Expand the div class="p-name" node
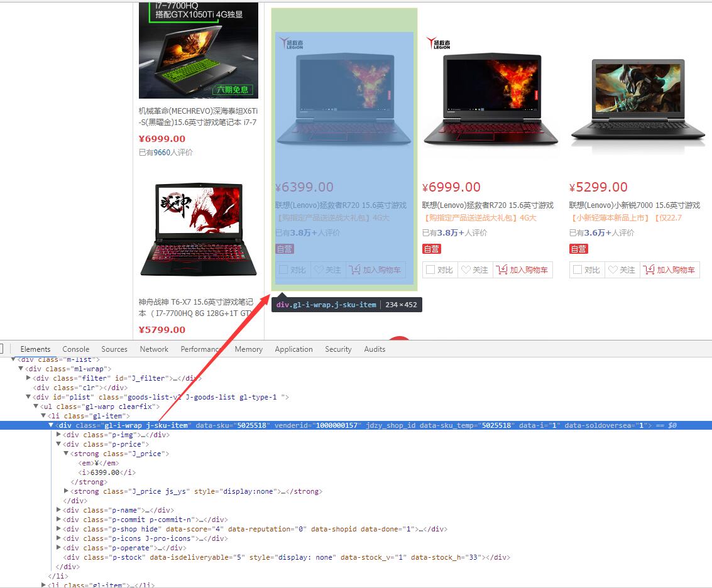712x588 pixels. (58, 510)
